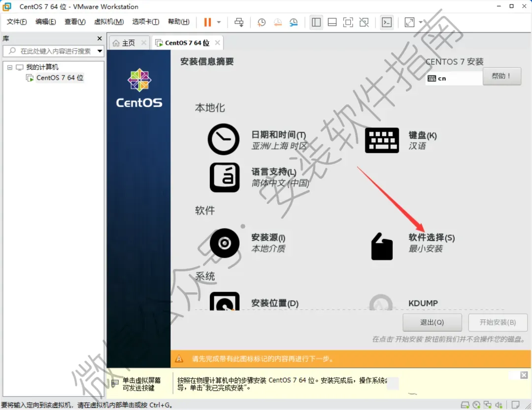Enter full screen mode icon
Image resolution: width=532 pixels, height=410 pixels.
click(x=348, y=22)
